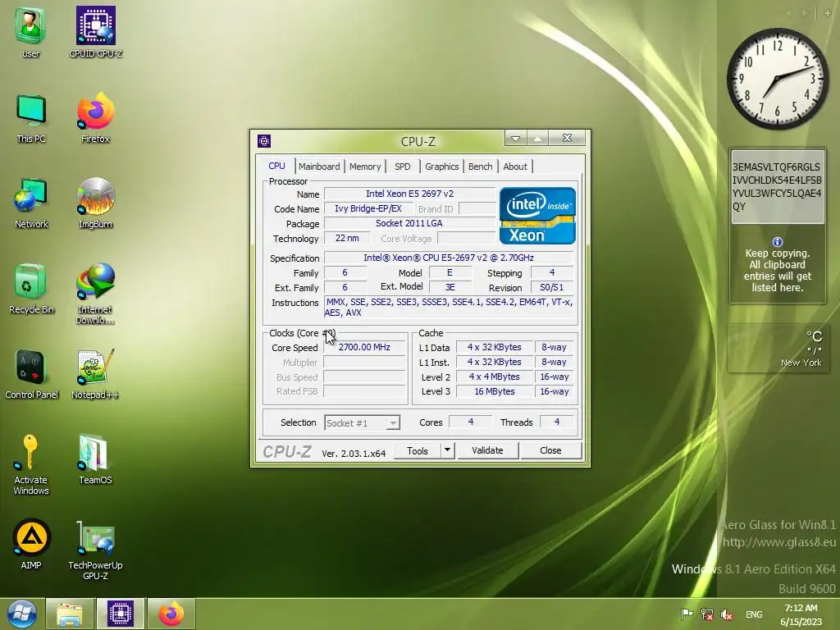Viewport: 840px width, 630px height.
Task: Open the user folder desktop icon
Action: coord(30,32)
